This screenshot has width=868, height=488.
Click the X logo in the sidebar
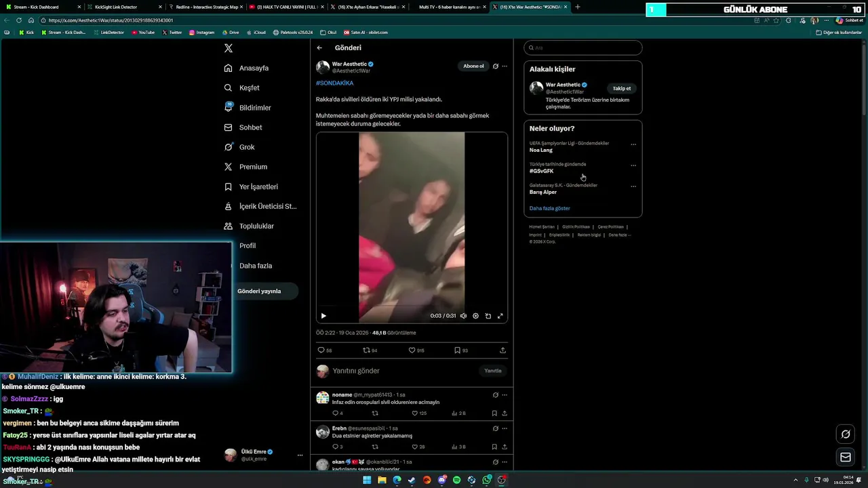[x=229, y=48]
